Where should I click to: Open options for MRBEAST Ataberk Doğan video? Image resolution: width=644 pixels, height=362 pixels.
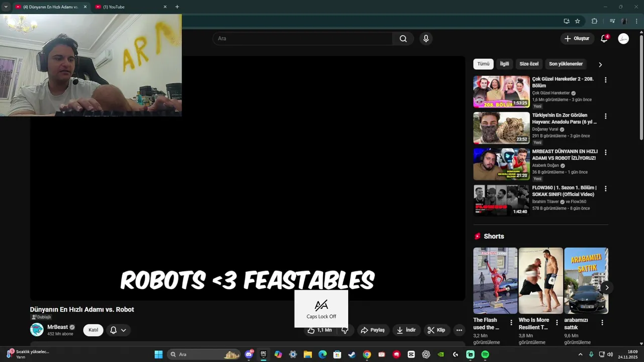(605, 152)
